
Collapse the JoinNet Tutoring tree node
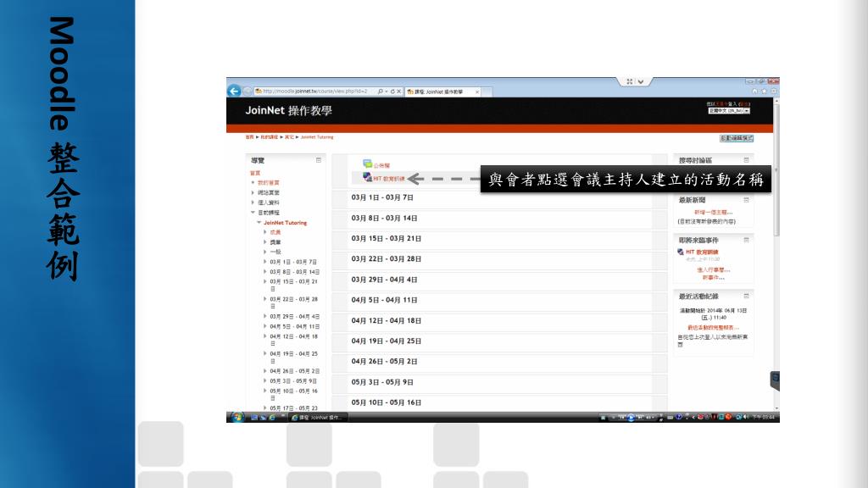[259, 223]
